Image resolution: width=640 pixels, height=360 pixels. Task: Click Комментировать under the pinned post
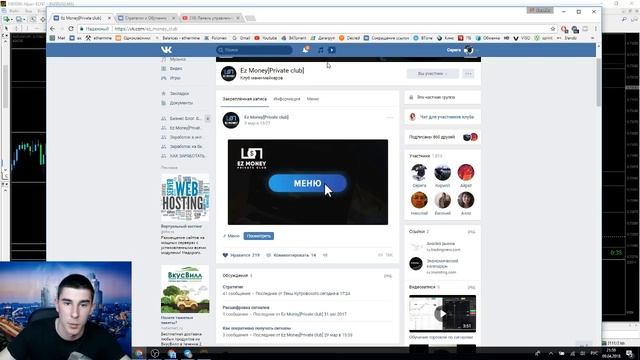coord(291,255)
